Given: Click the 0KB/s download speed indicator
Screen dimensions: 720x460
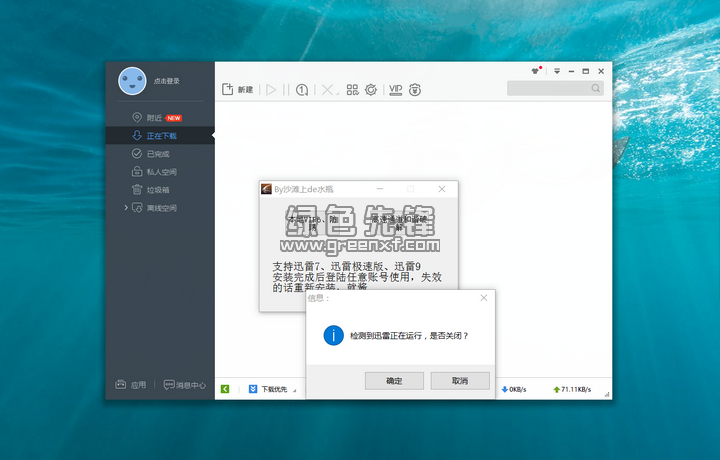Looking at the screenshot, I should pos(514,389).
